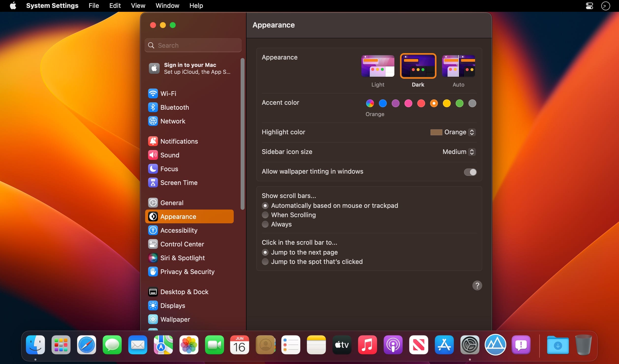The image size is (619, 364).
Task: Select When Scrolling scroll bar option
Action: tap(265, 214)
